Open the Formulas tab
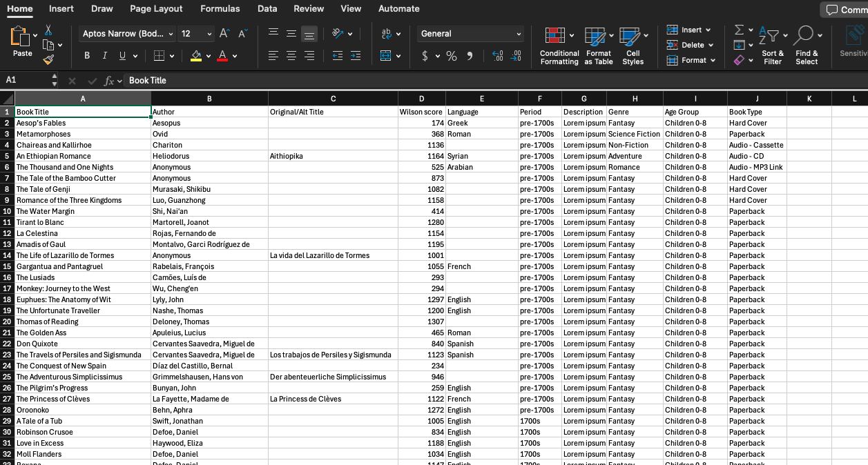Screen dimensions: 868x465 [x=220, y=9]
